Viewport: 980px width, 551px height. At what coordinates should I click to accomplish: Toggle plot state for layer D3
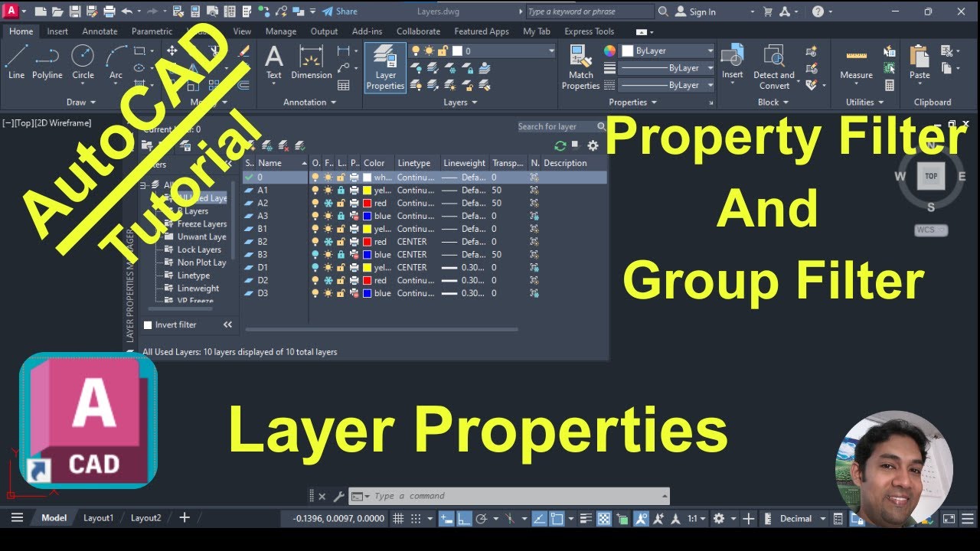(x=354, y=293)
